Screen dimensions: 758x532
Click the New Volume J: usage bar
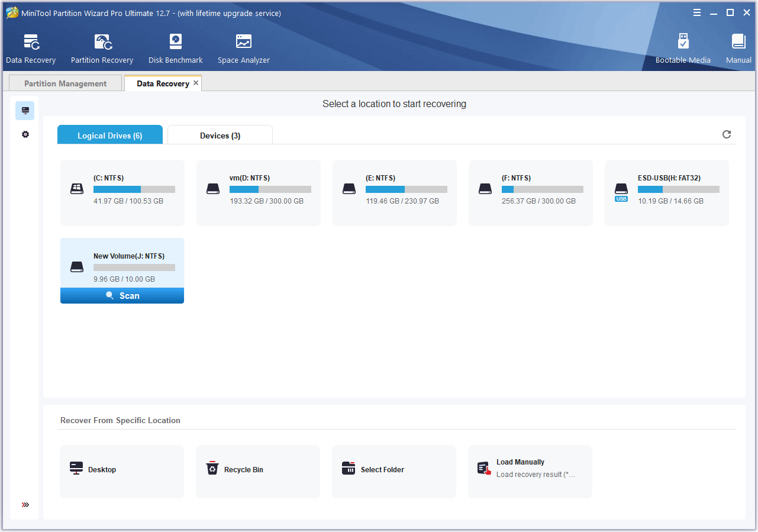pos(134,267)
